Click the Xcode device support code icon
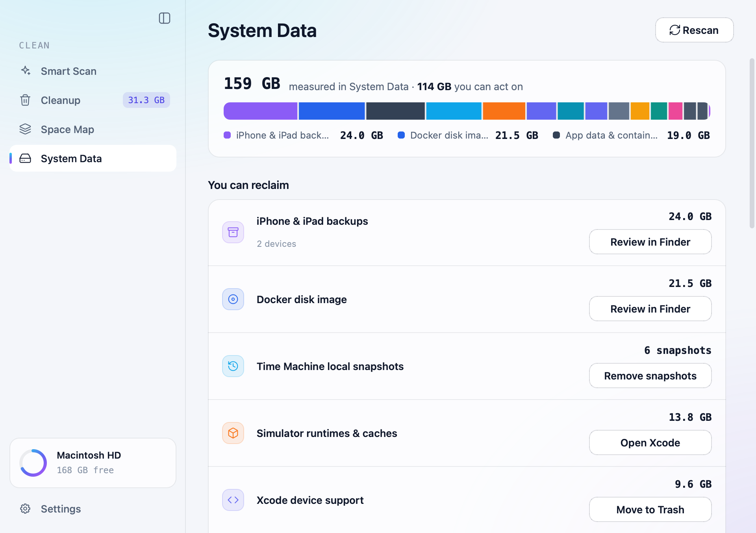The width and height of the screenshot is (756, 533). pos(233,500)
